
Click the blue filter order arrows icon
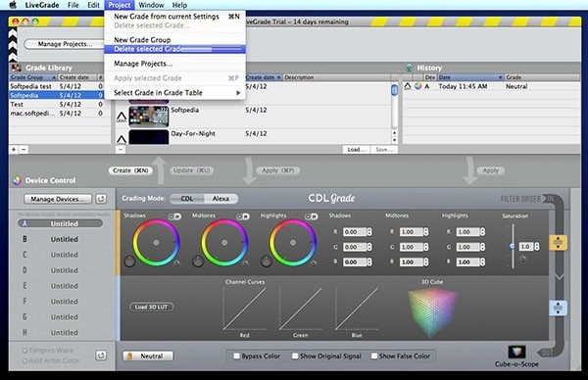(x=558, y=308)
